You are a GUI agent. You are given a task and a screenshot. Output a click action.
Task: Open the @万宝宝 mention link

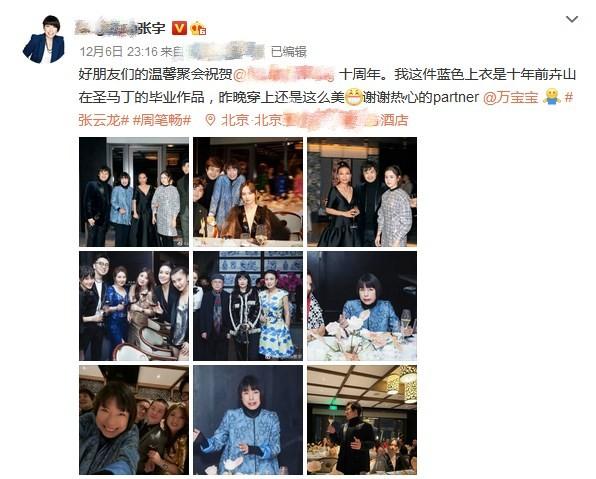pos(510,97)
